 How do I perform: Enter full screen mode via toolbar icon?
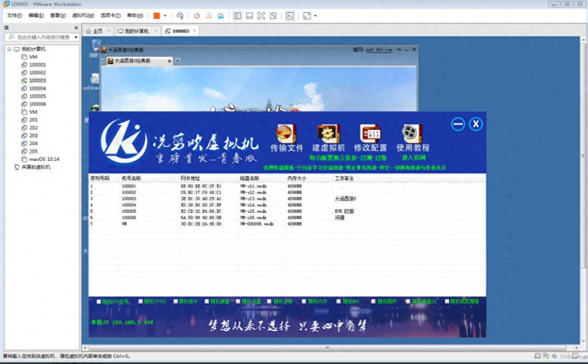click(261, 16)
